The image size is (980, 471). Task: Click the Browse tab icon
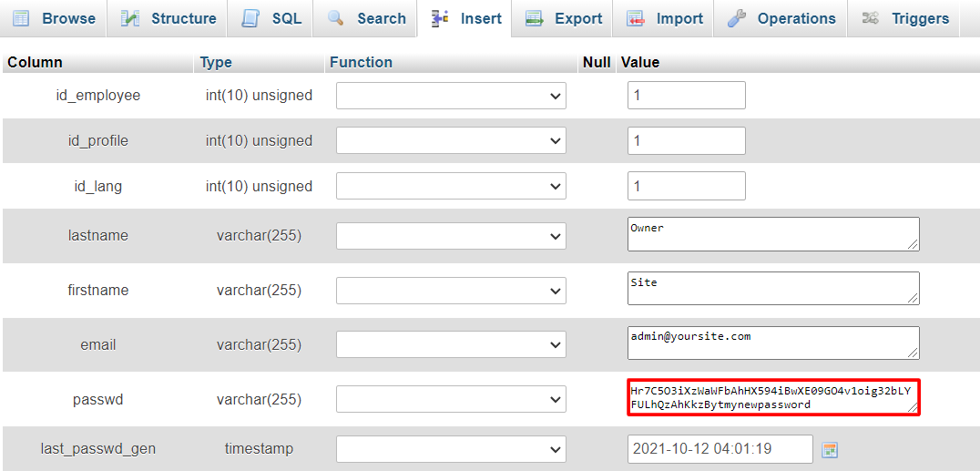coord(20,18)
